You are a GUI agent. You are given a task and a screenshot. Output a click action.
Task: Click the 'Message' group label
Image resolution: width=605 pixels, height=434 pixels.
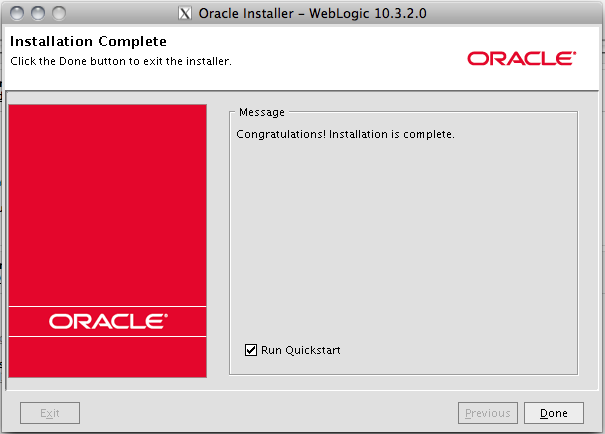262,112
